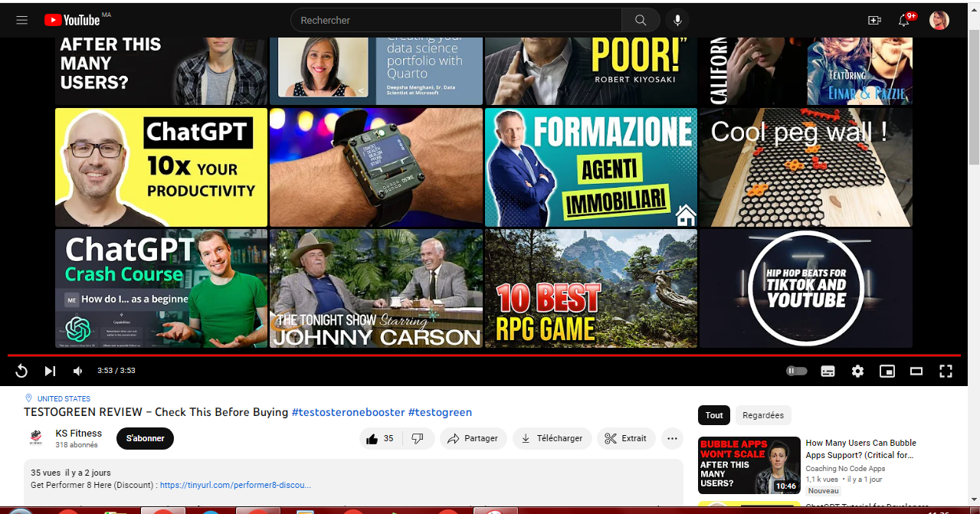Screen dimensions: 980x514
Task: Click the United States location label
Action: 64,398
